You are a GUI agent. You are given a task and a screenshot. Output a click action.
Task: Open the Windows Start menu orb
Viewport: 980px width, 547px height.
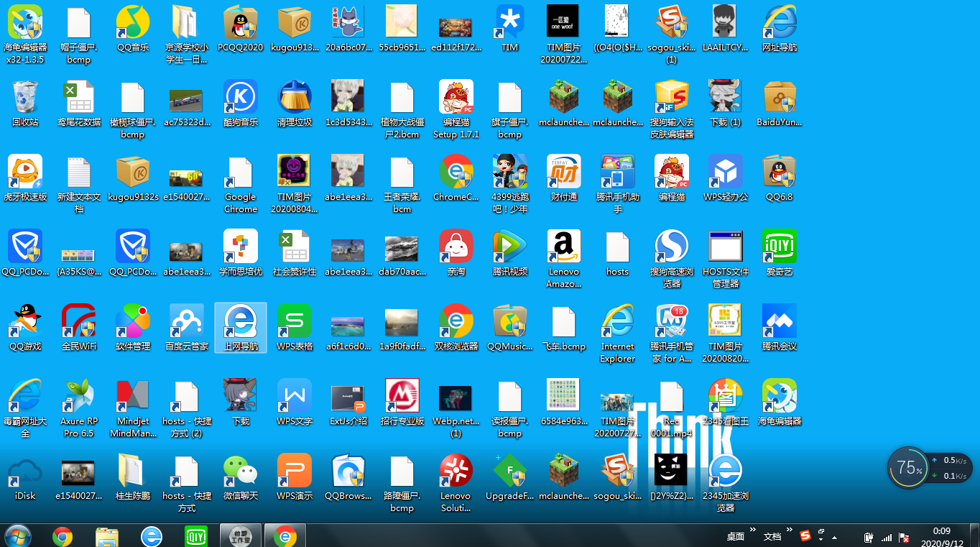pyautogui.click(x=17, y=535)
